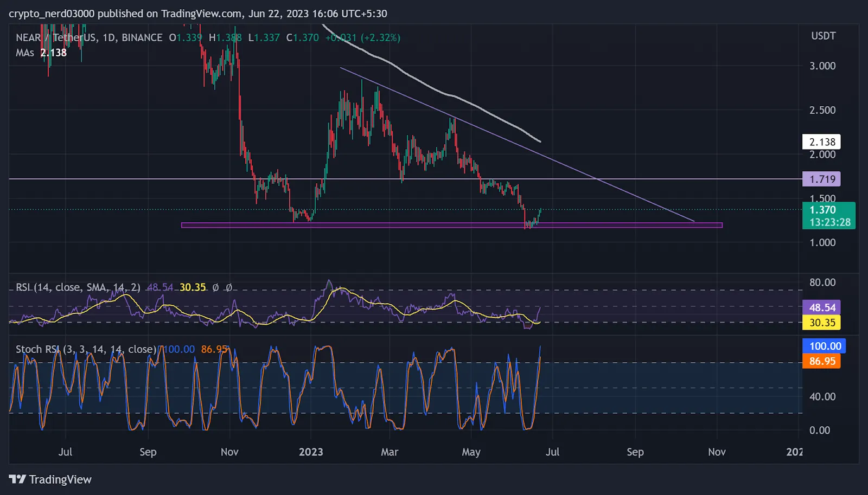
Task: Click the orange 86.95 Stoch axis label
Action: coord(821,361)
